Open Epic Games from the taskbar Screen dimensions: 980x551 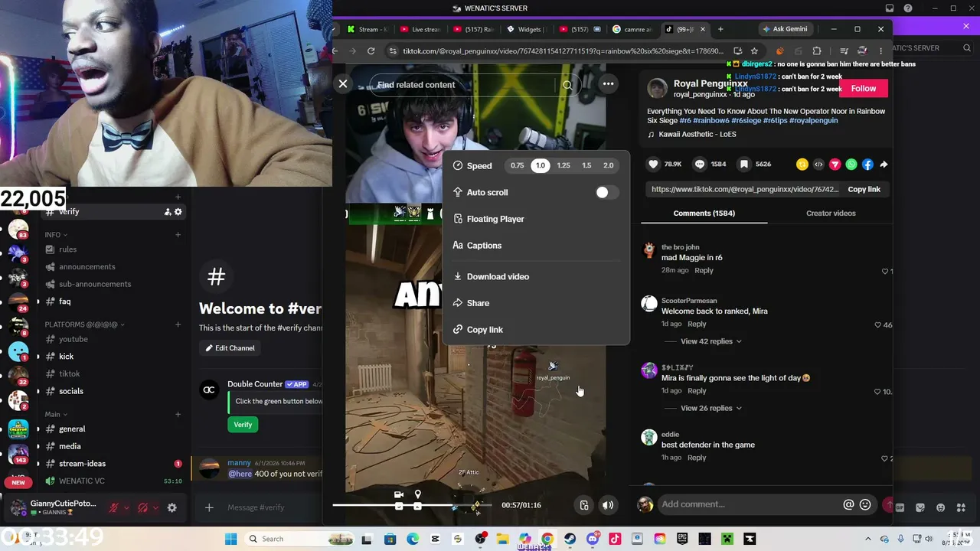(682, 539)
